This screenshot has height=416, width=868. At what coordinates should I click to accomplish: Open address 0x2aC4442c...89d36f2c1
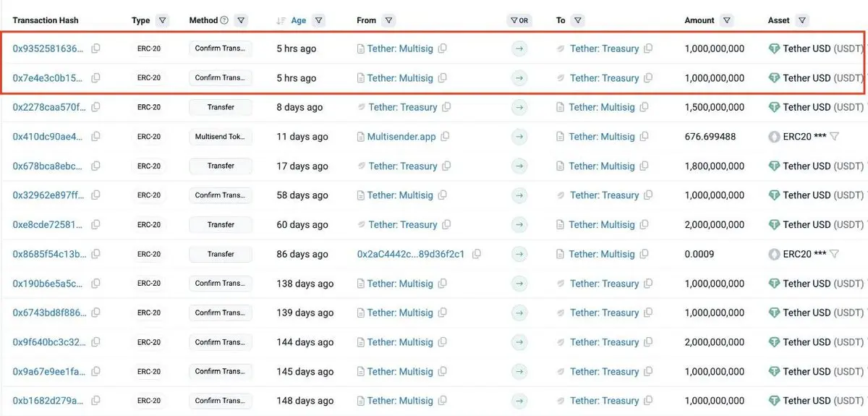click(x=411, y=254)
